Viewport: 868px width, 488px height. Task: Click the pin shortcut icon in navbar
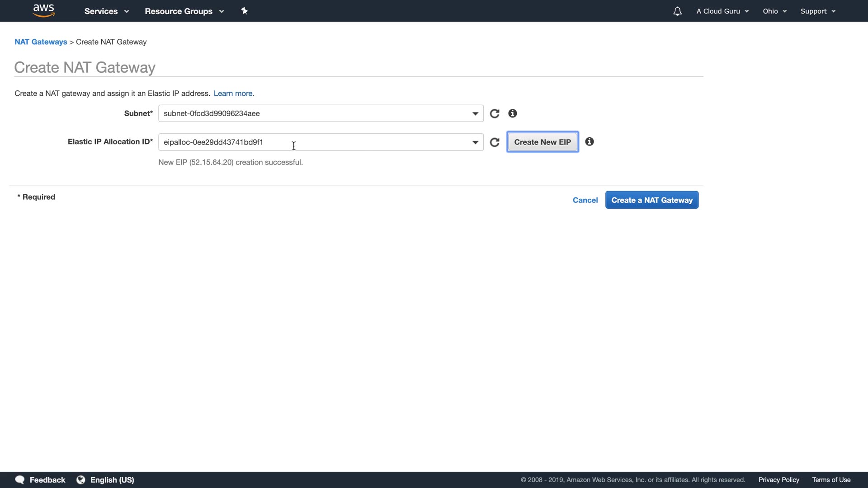point(244,11)
